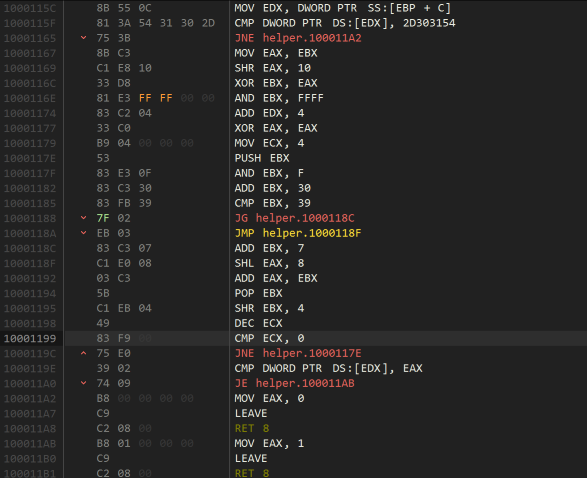Click address 10001182 in the address column

coord(30,188)
